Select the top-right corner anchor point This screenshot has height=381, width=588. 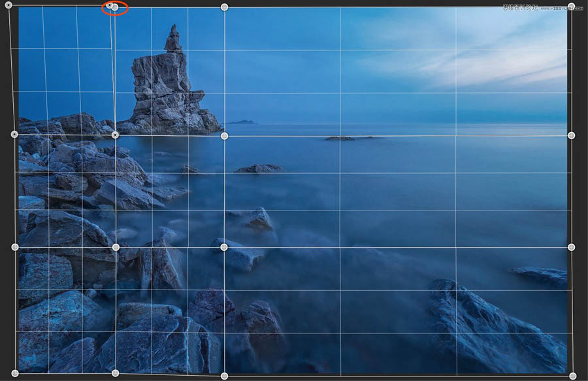570,5
